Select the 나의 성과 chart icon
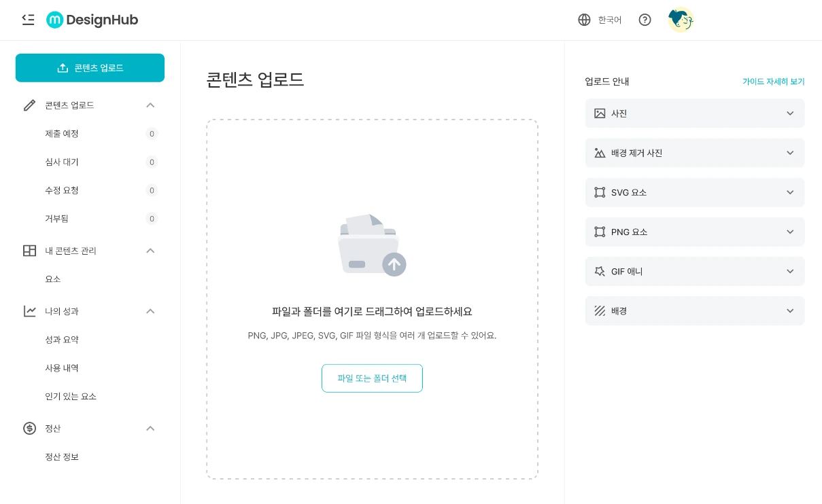The width and height of the screenshot is (822, 504). click(x=29, y=311)
